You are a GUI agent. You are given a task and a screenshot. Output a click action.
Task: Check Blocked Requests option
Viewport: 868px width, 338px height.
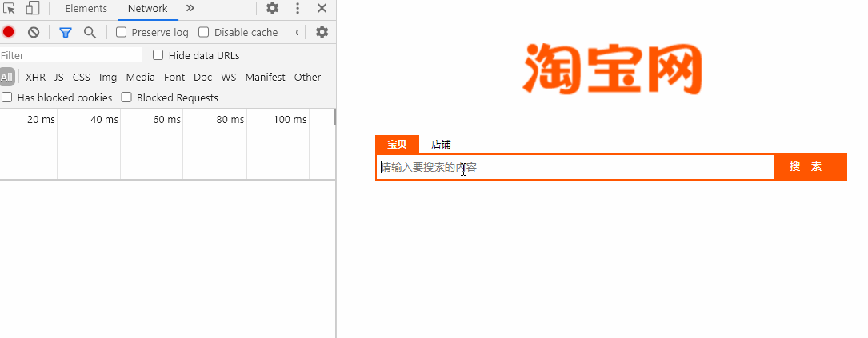point(126,97)
